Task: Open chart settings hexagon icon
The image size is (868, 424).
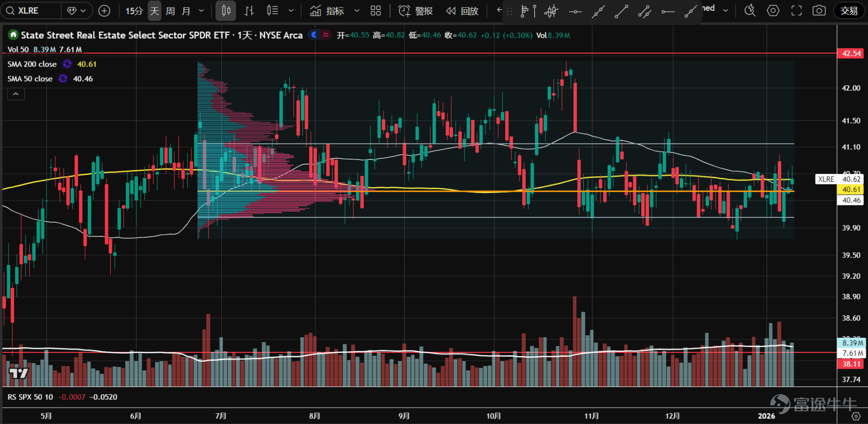Action: (x=773, y=10)
